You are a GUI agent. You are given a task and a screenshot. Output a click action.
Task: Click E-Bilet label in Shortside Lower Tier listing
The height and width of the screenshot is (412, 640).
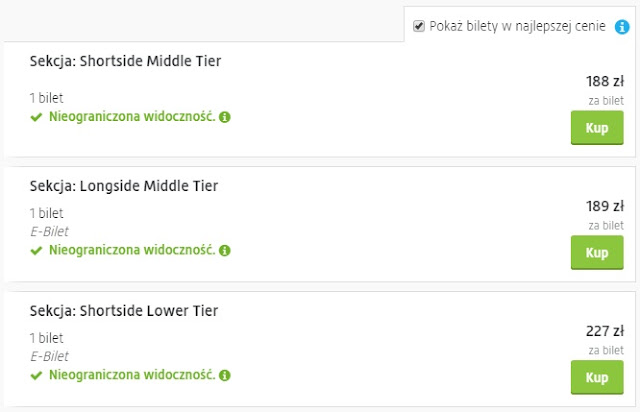pos(48,356)
